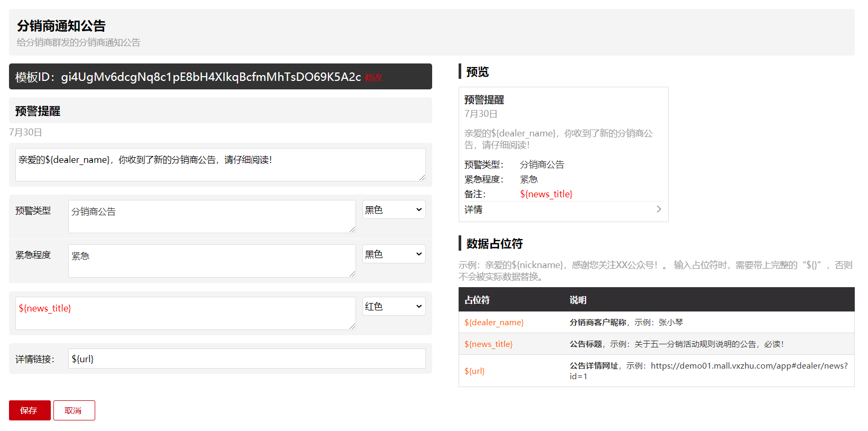Click into the 预警类型 text area

click(x=212, y=216)
